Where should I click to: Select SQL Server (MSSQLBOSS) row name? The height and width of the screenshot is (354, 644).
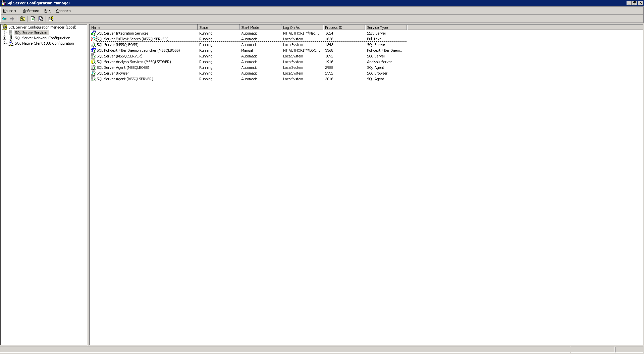click(x=117, y=45)
